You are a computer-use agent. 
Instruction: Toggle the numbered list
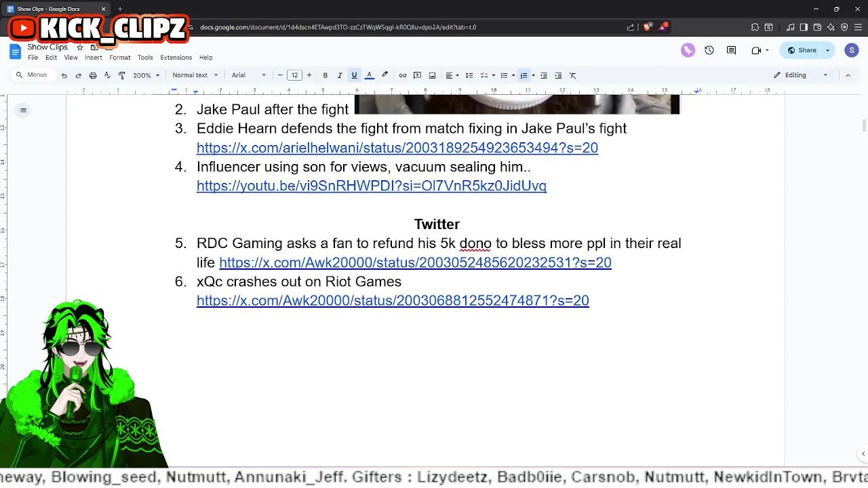(524, 75)
